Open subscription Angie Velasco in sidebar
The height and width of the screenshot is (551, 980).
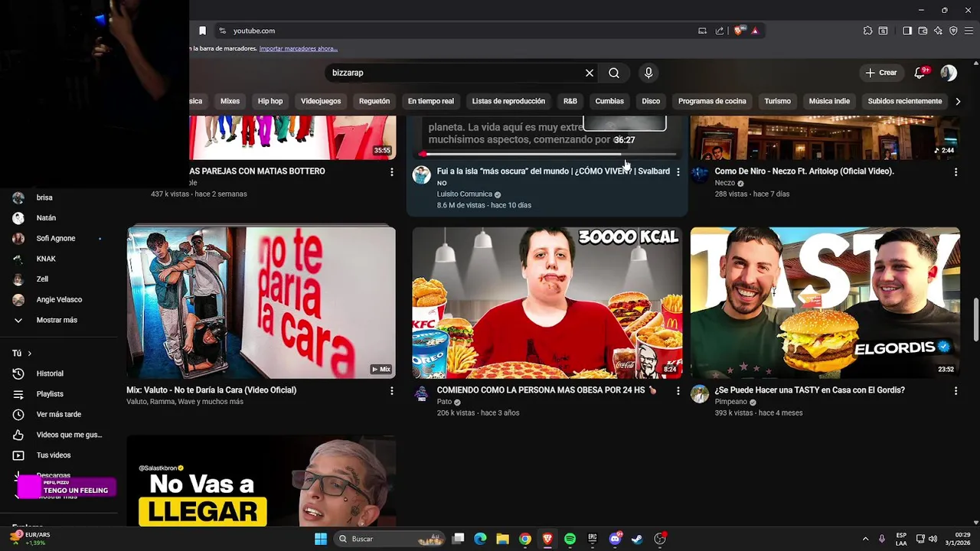59,299
